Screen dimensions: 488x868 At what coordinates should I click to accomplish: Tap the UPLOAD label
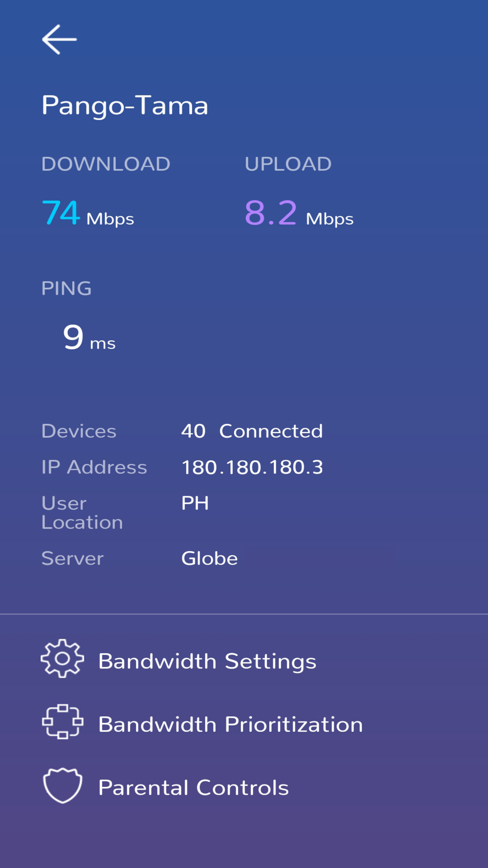point(288,164)
